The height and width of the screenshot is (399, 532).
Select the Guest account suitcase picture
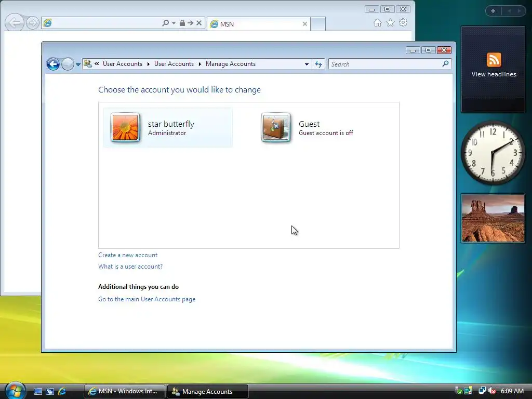pyautogui.click(x=276, y=127)
